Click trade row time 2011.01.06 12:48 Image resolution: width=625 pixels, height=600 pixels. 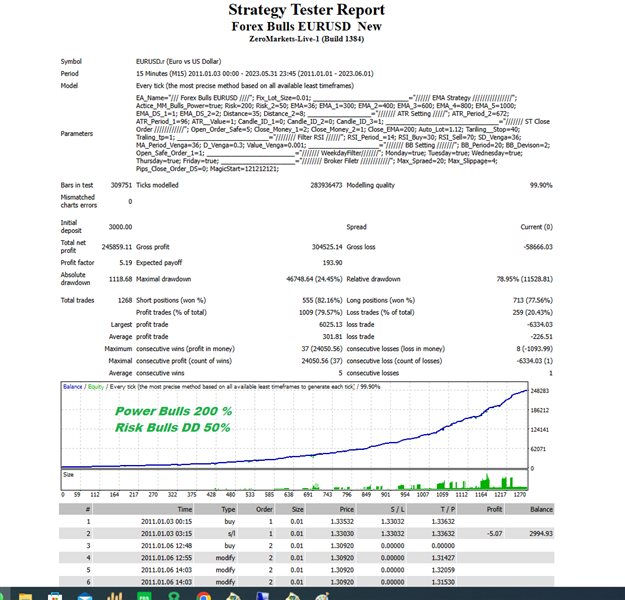tap(166, 545)
